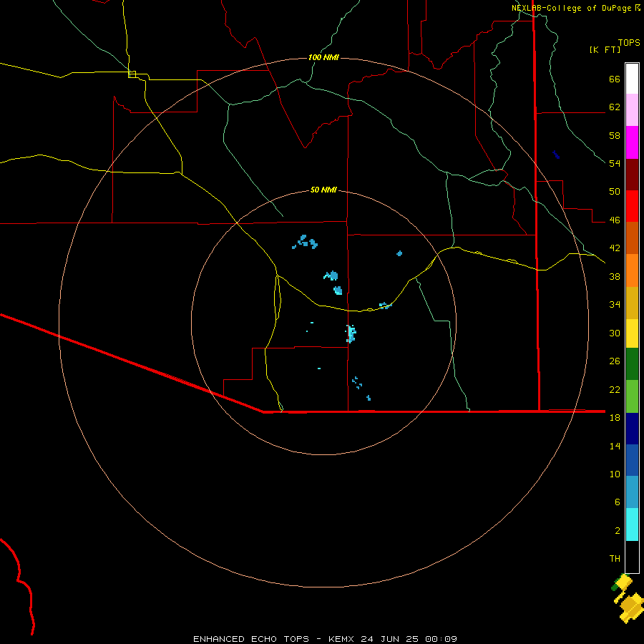Screen dimensions: 644x644
Task: Click the '50' scale value in the legend
Action: (x=615, y=192)
